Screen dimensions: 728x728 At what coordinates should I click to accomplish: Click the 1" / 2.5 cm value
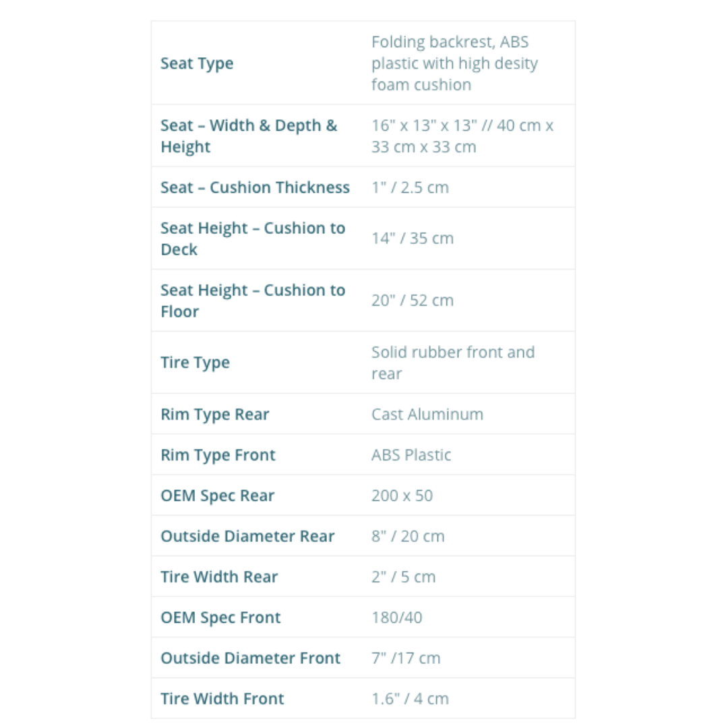pos(409,187)
